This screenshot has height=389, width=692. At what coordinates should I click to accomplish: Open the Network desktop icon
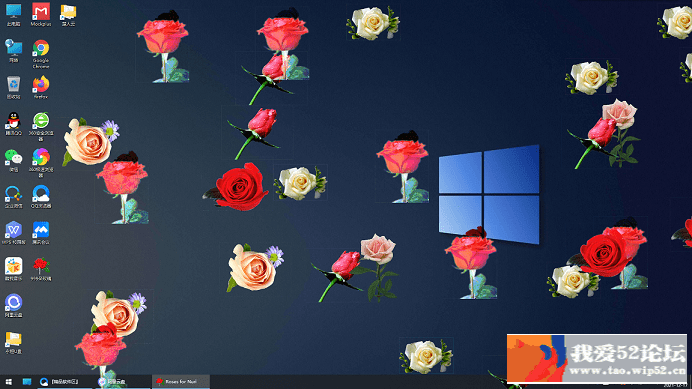[13, 51]
